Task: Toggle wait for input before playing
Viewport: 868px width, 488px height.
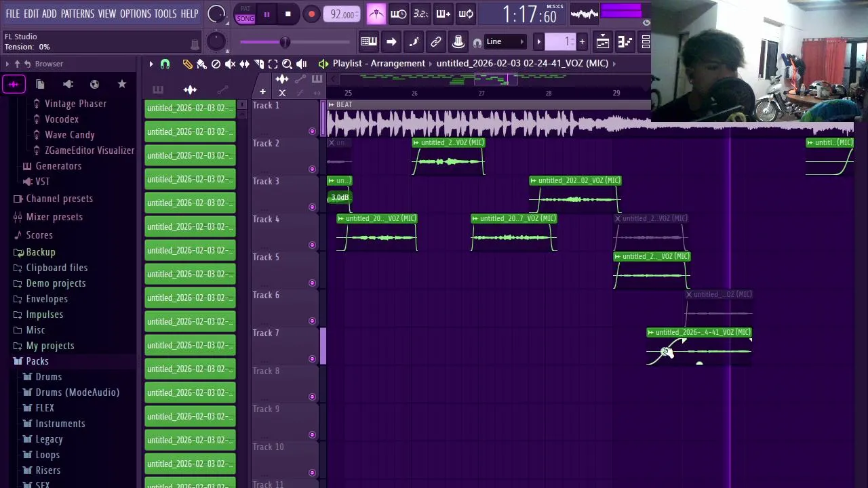Action: (399, 14)
